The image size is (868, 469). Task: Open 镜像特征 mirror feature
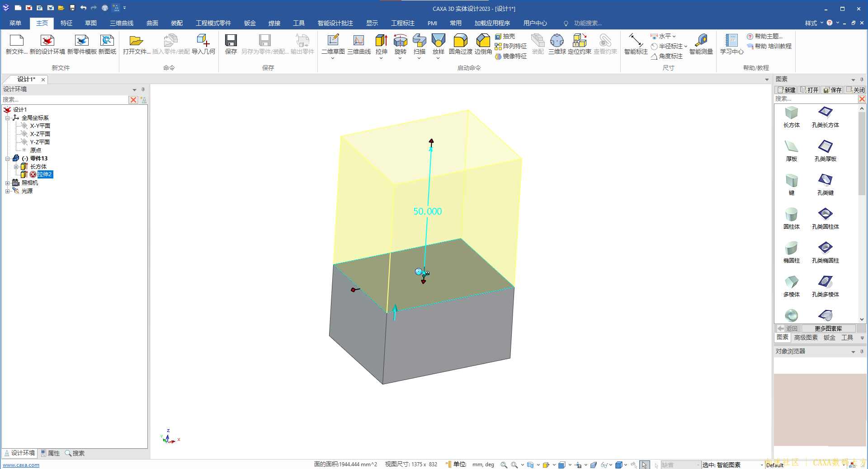click(511, 56)
